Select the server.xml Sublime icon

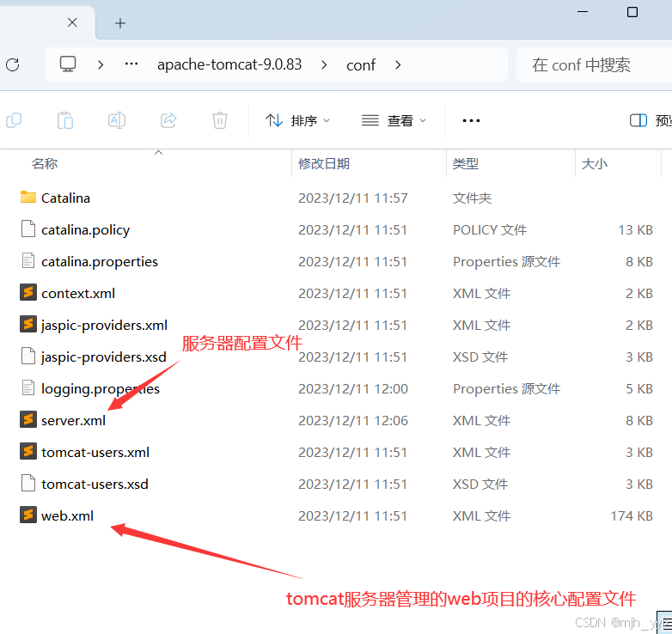coord(28,419)
